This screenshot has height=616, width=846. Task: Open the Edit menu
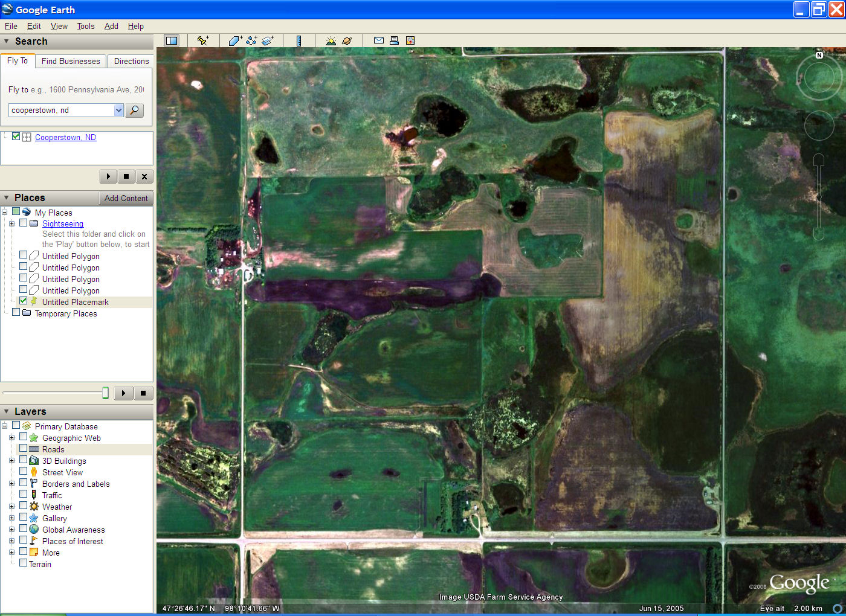[34, 26]
